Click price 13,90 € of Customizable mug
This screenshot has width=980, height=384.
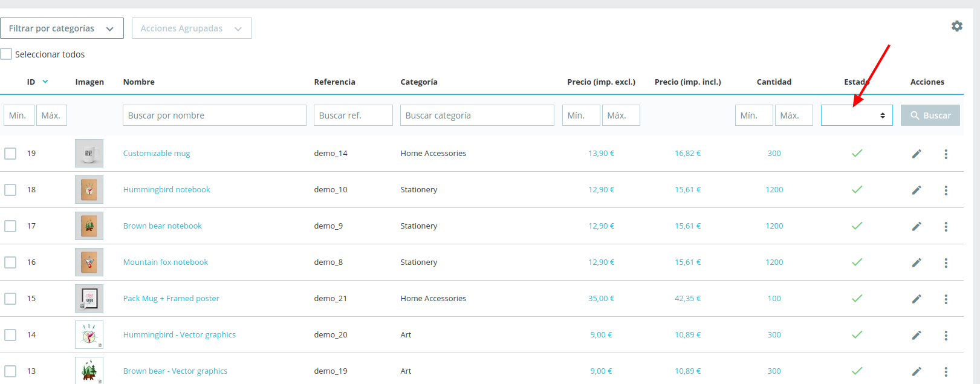[x=601, y=154]
